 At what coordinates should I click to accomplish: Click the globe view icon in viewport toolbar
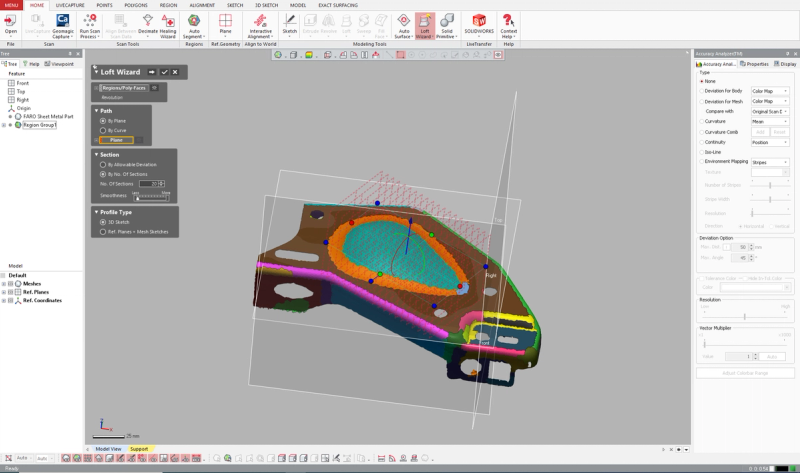click(278, 55)
